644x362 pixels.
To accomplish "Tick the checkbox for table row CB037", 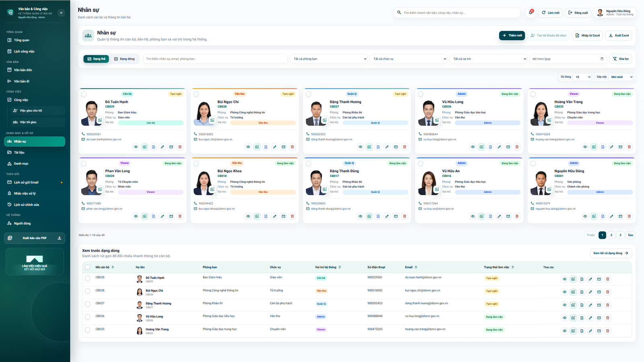I will (88, 304).
